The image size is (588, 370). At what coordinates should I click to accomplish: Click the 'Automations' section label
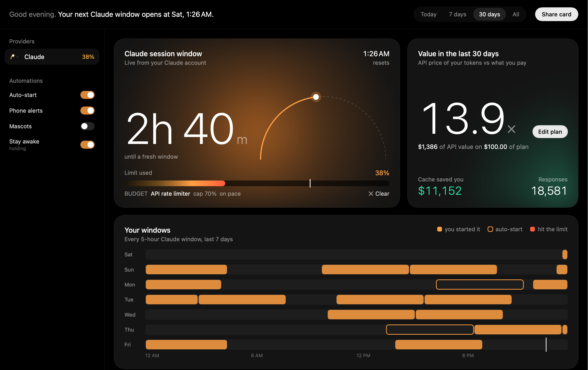coord(26,81)
